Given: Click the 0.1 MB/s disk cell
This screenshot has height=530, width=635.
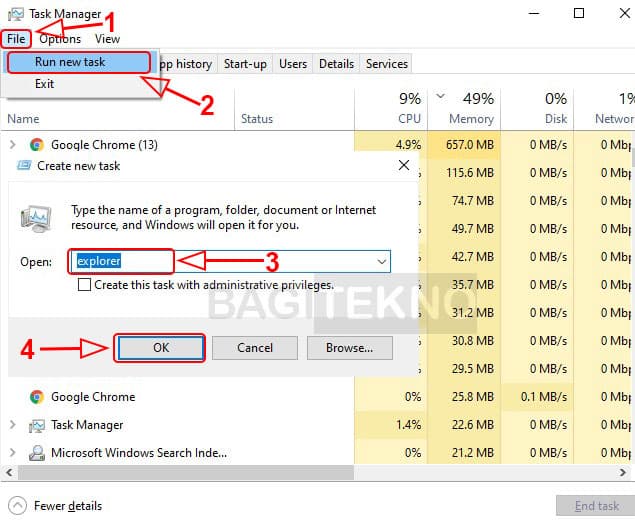Looking at the screenshot, I should pos(537,397).
